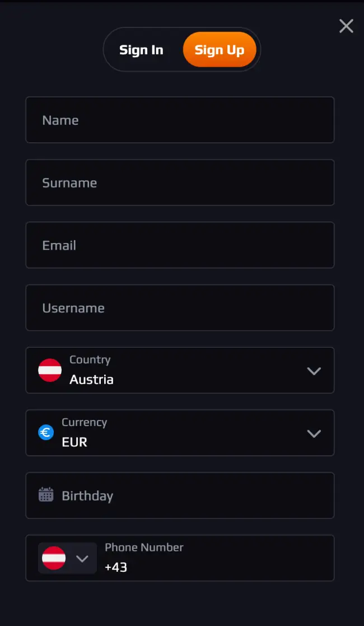364x626 pixels.
Task: Focus the Username input field
Action: pyautogui.click(x=180, y=307)
